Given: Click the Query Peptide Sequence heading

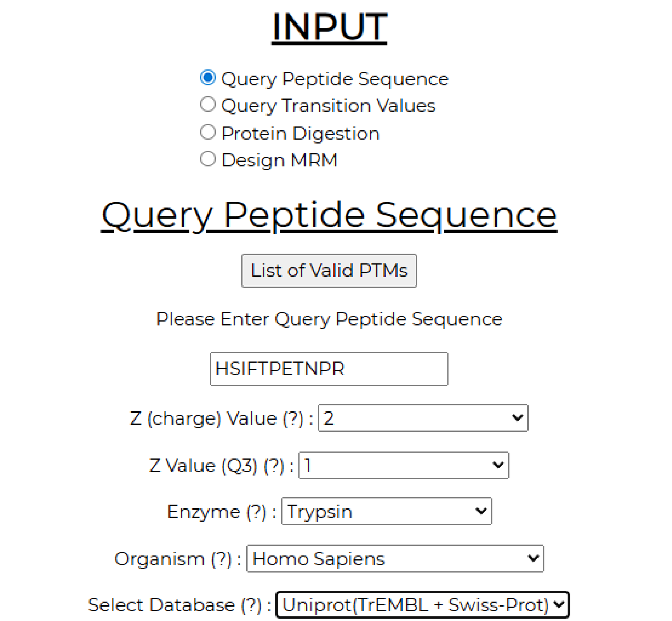Looking at the screenshot, I should (329, 215).
